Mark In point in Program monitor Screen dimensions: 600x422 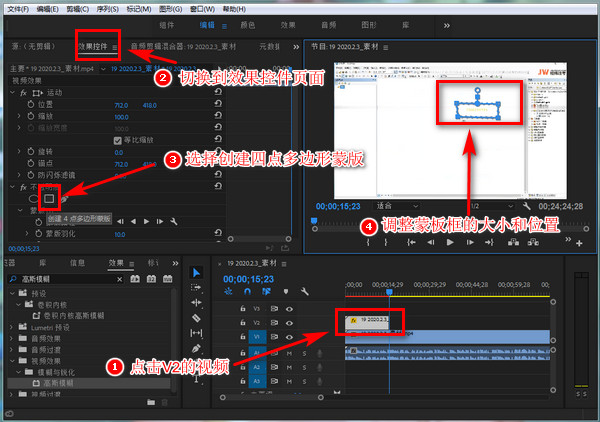click(368, 242)
